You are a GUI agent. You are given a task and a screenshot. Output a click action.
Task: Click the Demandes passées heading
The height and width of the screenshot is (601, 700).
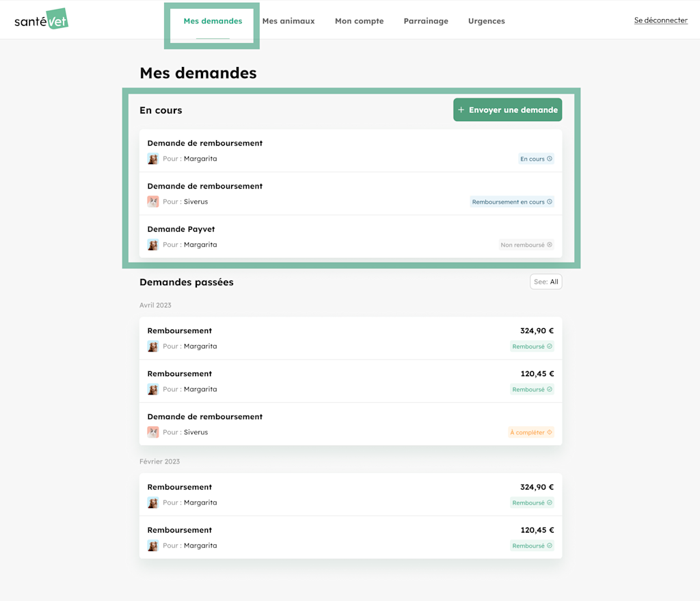click(187, 282)
